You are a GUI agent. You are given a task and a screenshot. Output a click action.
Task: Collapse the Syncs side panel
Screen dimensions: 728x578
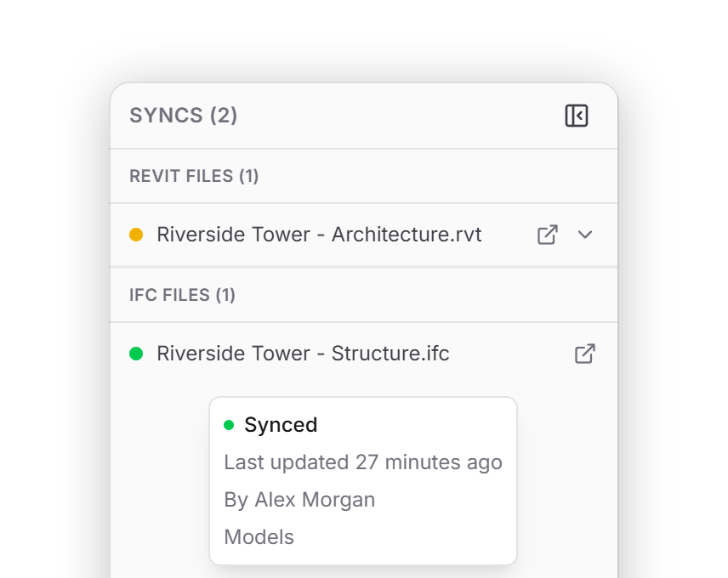pyautogui.click(x=576, y=116)
